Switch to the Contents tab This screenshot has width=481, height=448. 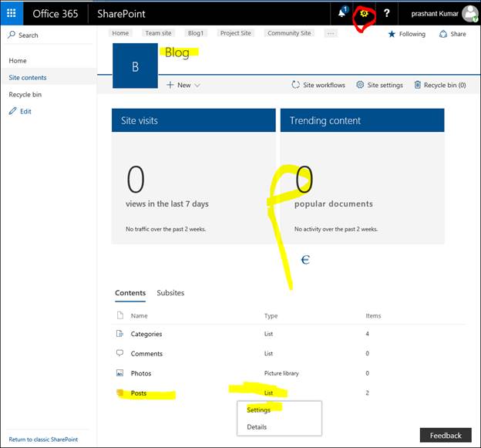point(130,293)
